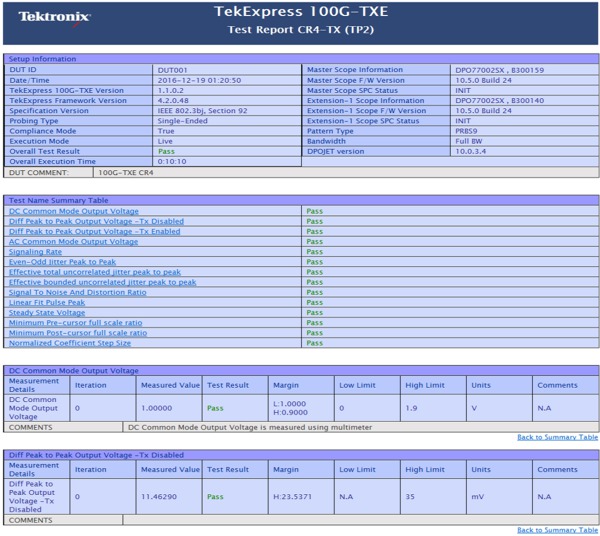Viewport: 600px width, 536px height.
Task: Jump to Linear Fit Pulse Peak section
Action: point(47,302)
